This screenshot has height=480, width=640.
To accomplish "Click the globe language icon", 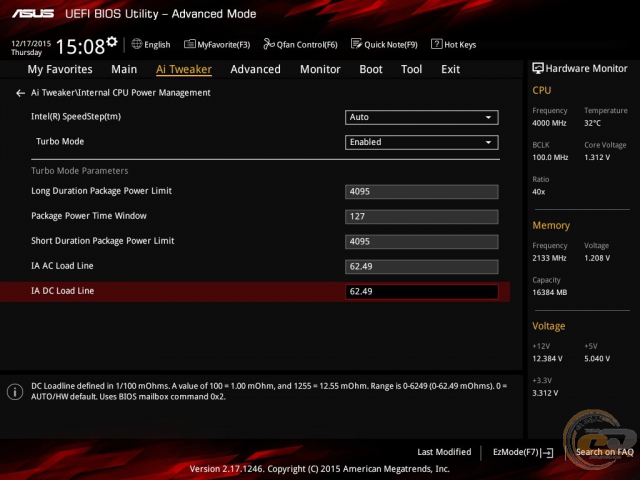I will [137, 44].
